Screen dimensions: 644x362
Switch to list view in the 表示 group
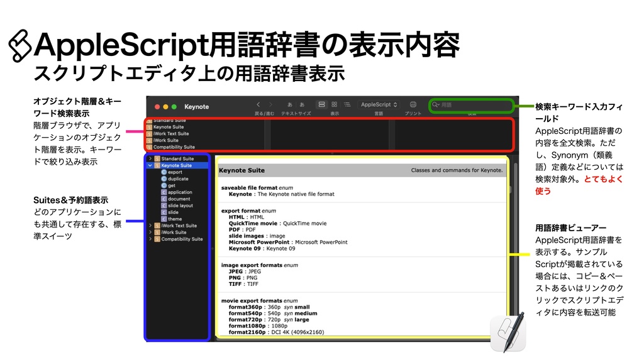pos(348,104)
